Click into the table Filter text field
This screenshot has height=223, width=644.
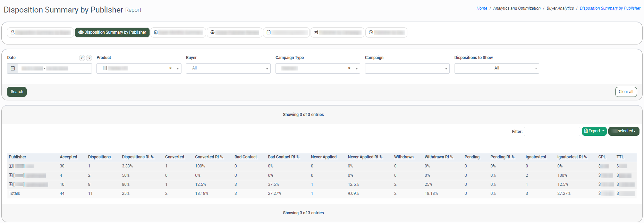552,131
